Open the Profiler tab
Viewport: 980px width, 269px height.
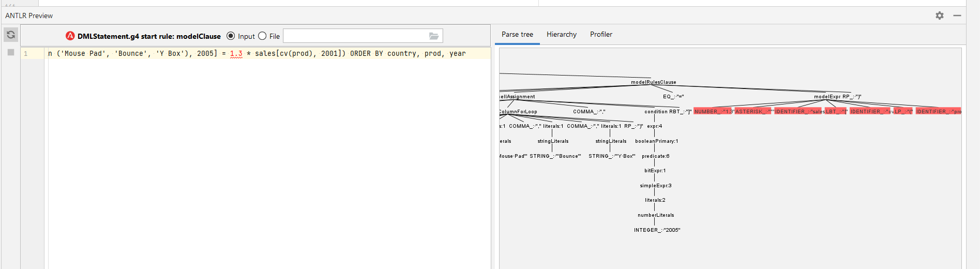pyautogui.click(x=601, y=34)
